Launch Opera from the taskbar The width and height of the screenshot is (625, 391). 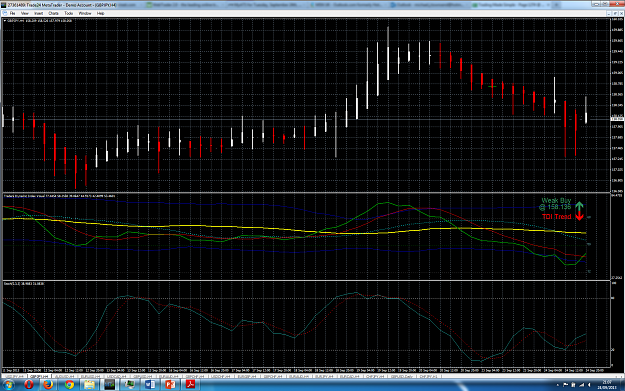[28, 385]
